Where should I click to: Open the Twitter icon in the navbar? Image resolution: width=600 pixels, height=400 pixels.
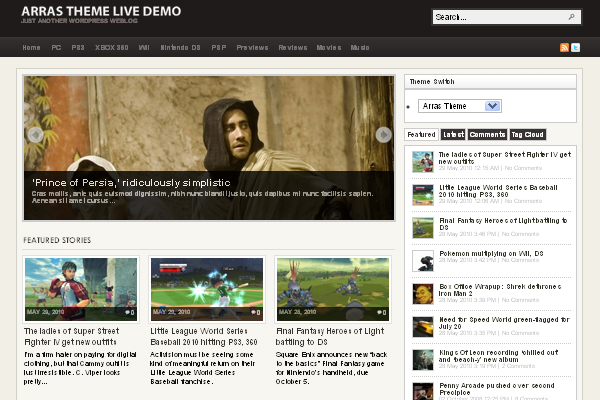(576, 47)
